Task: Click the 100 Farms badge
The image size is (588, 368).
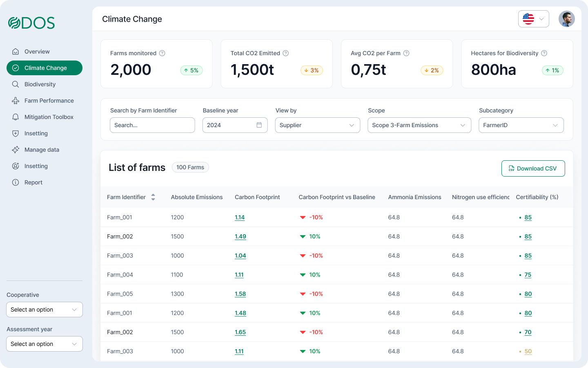Action: coord(190,167)
